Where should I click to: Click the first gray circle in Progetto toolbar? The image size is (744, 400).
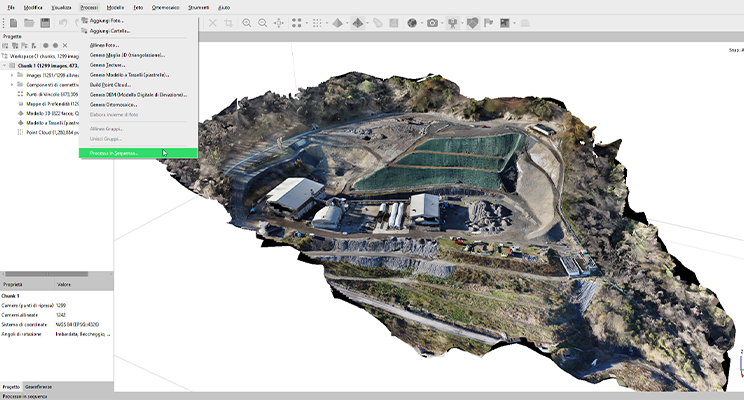coord(46,46)
